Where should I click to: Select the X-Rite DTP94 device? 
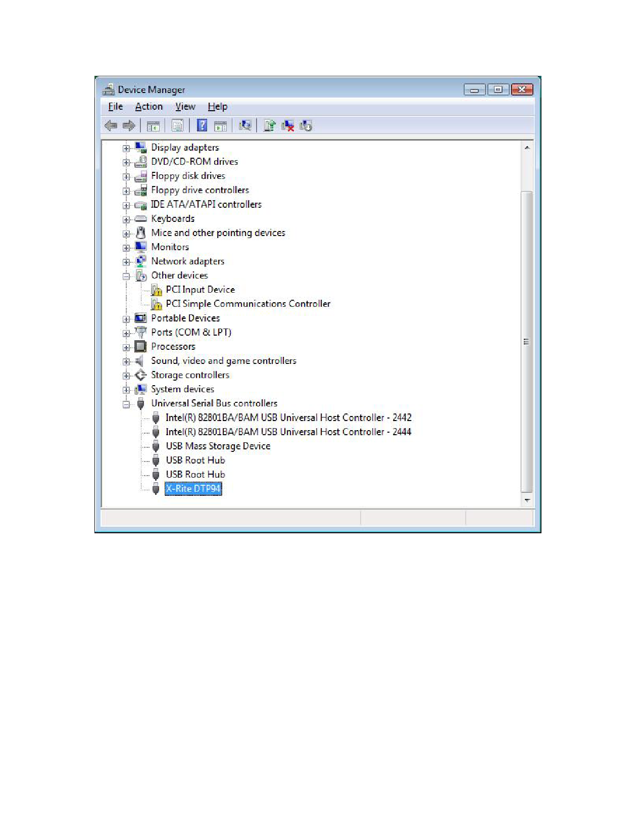(x=193, y=489)
